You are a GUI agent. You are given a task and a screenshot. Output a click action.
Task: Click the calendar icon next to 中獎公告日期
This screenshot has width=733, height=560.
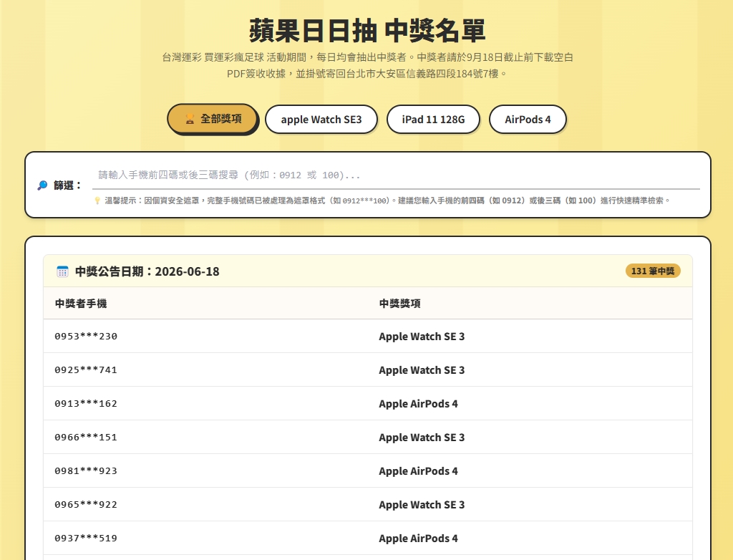(63, 271)
